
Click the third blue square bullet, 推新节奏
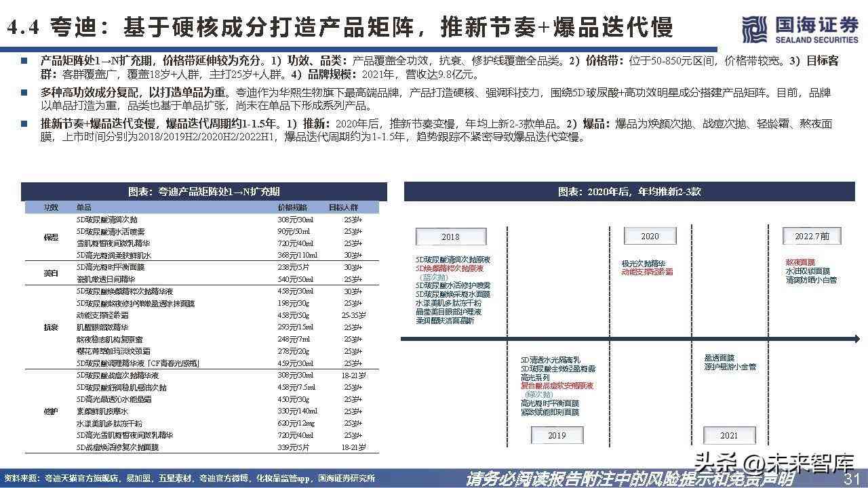coord(25,124)
